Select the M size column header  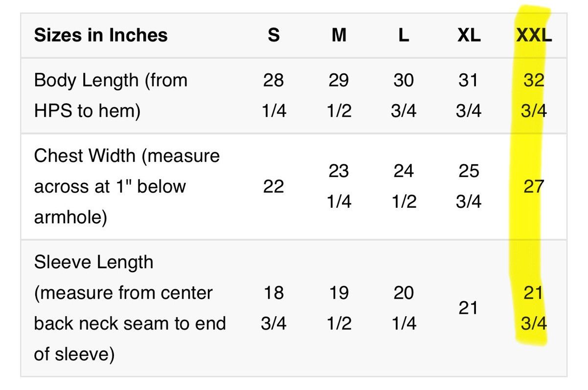[339, 35]
